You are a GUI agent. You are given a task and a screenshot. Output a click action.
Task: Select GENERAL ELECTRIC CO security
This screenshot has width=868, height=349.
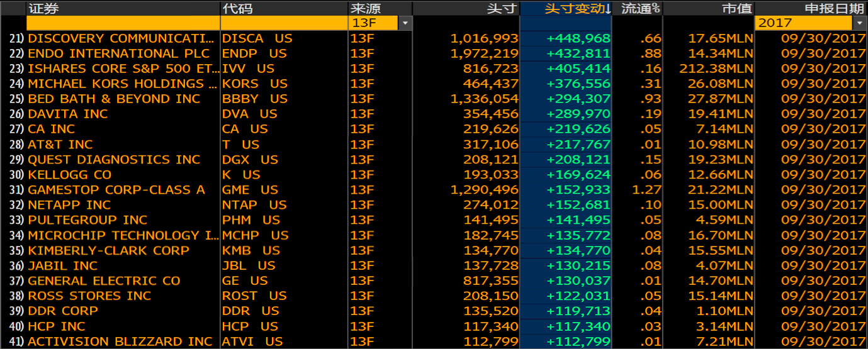(104, 280)
